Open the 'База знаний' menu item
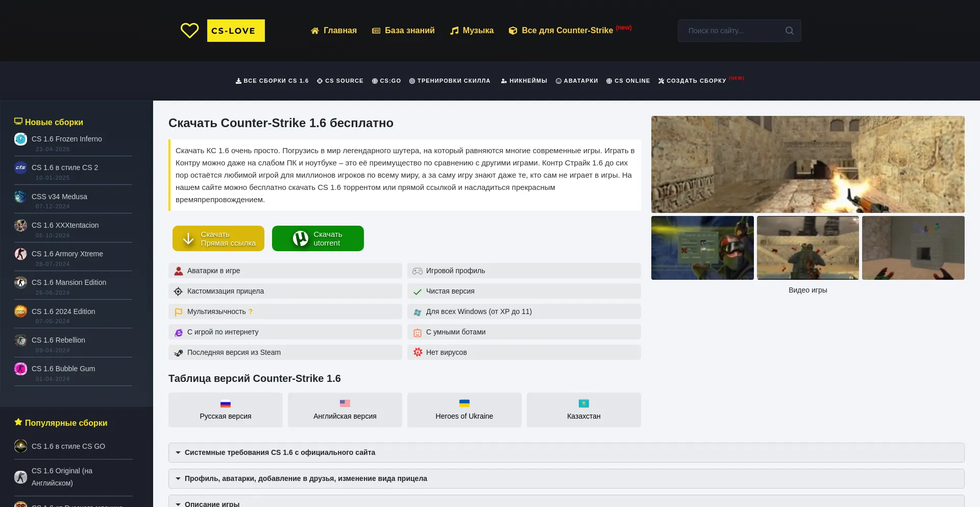This screenshot has width=980, height=507. tap(404, 31)
